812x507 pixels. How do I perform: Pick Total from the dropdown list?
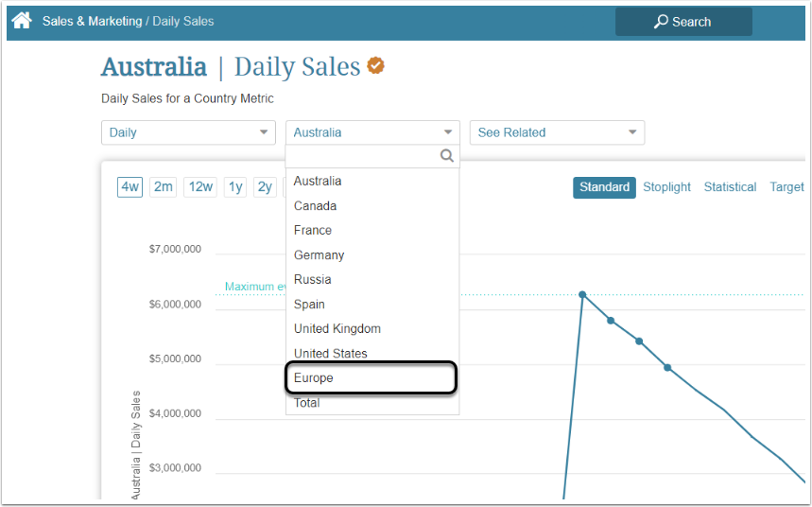coord(307,403)
